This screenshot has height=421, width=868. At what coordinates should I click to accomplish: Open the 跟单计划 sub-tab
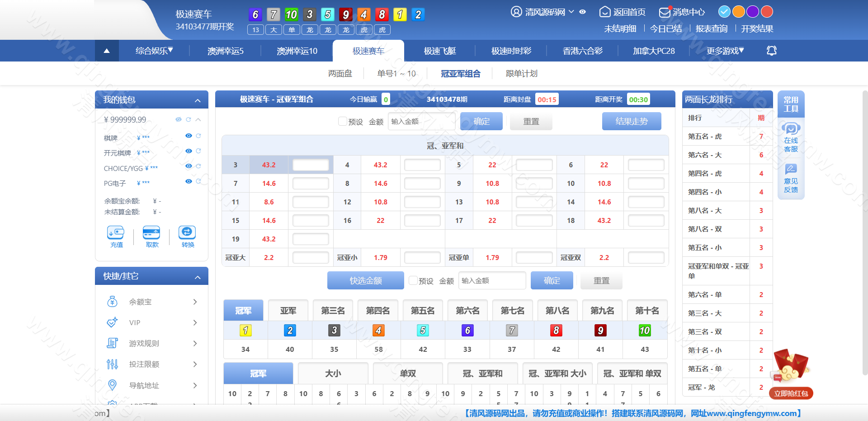tap(521, 73)
